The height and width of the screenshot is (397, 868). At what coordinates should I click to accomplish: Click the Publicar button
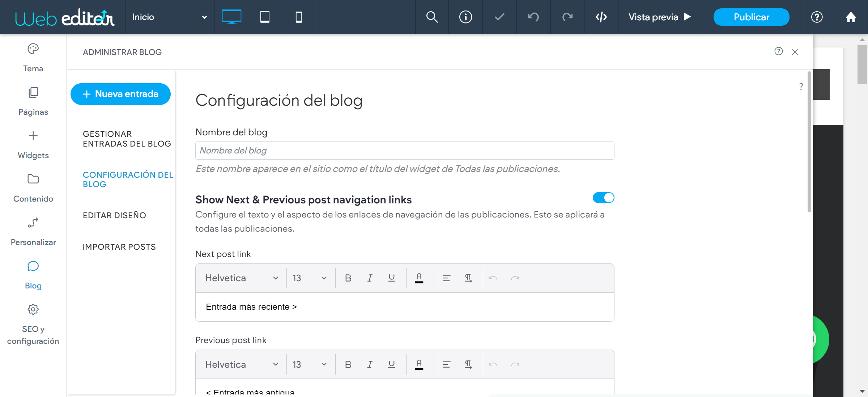click(751, 17)
